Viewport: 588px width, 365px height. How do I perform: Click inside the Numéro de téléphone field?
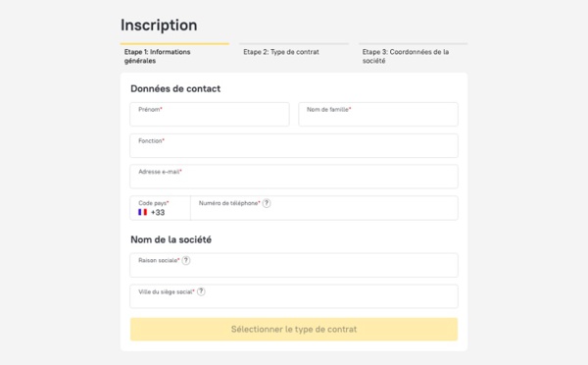point(324,208)
